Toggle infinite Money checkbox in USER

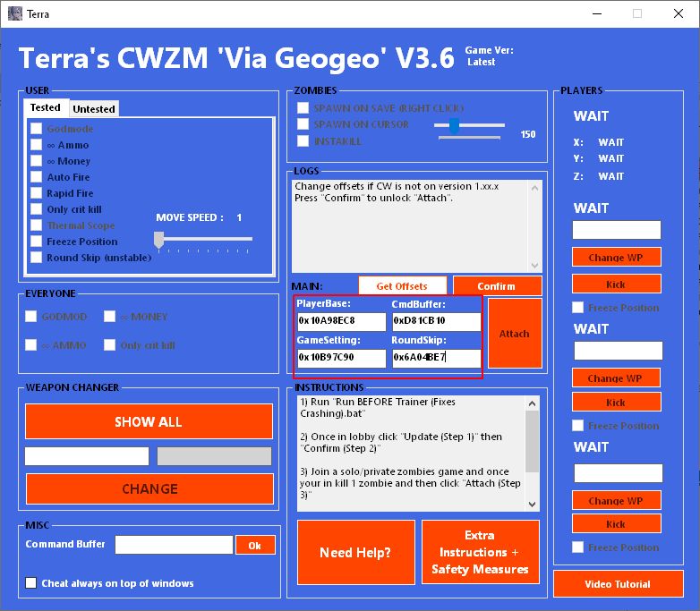point(36,161)
